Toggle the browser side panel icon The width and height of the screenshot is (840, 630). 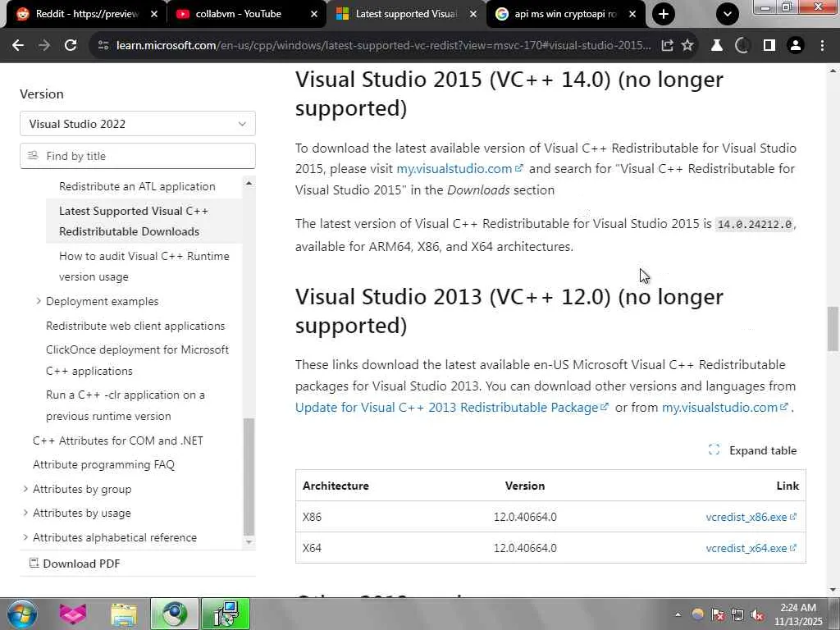769,46
